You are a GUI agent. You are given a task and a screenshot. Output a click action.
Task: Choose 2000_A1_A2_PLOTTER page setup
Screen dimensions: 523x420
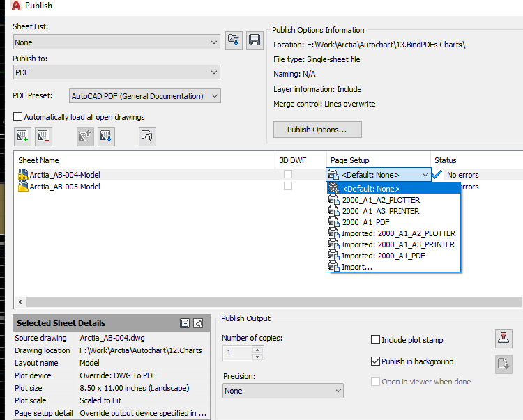pos(393,200)
